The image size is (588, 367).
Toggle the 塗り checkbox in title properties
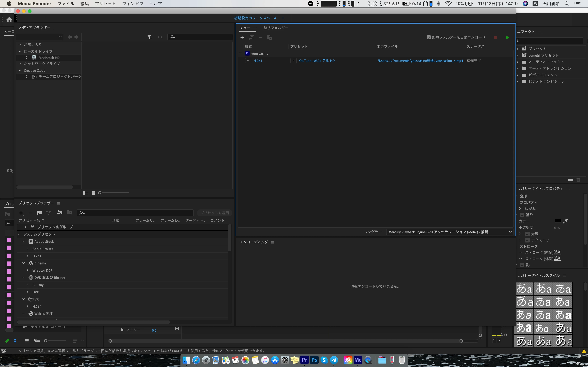point(522,215)
